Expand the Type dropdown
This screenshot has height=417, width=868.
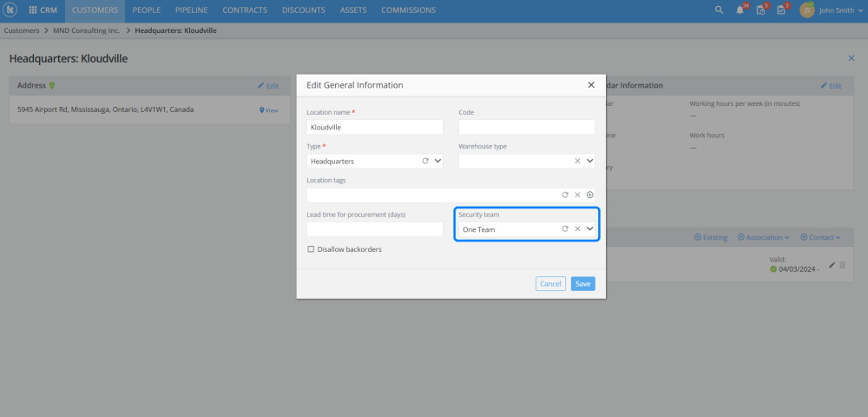(x=437, y=161)
